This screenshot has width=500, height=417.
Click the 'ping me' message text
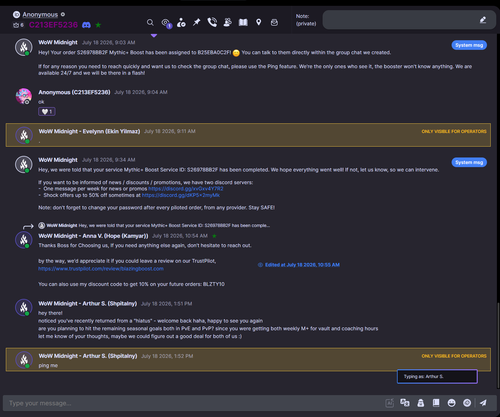pyautogui.click(x=48, y=366)
